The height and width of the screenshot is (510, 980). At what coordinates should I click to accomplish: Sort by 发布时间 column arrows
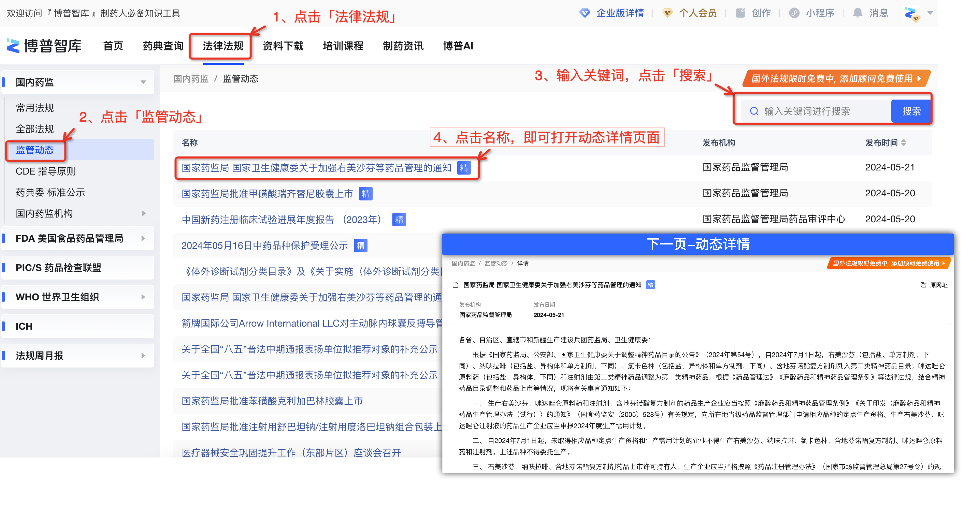point(903,143)
